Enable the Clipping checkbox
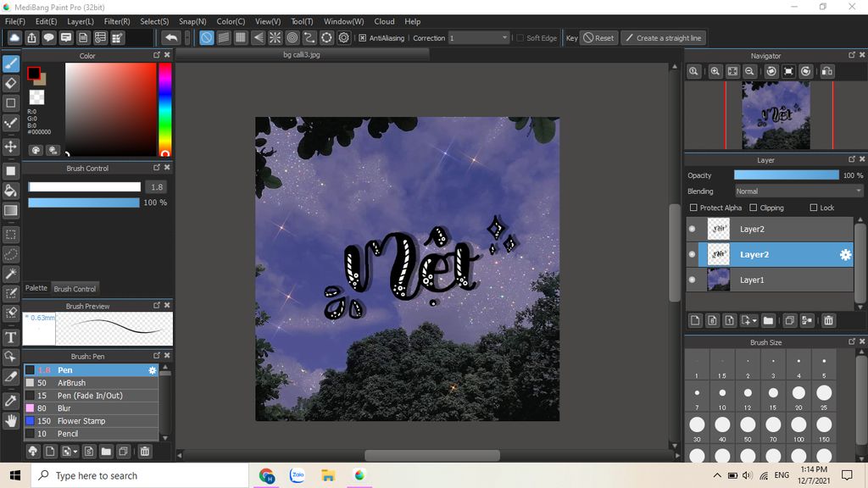This screenshot has width=868, height=488. click(754, 208)
